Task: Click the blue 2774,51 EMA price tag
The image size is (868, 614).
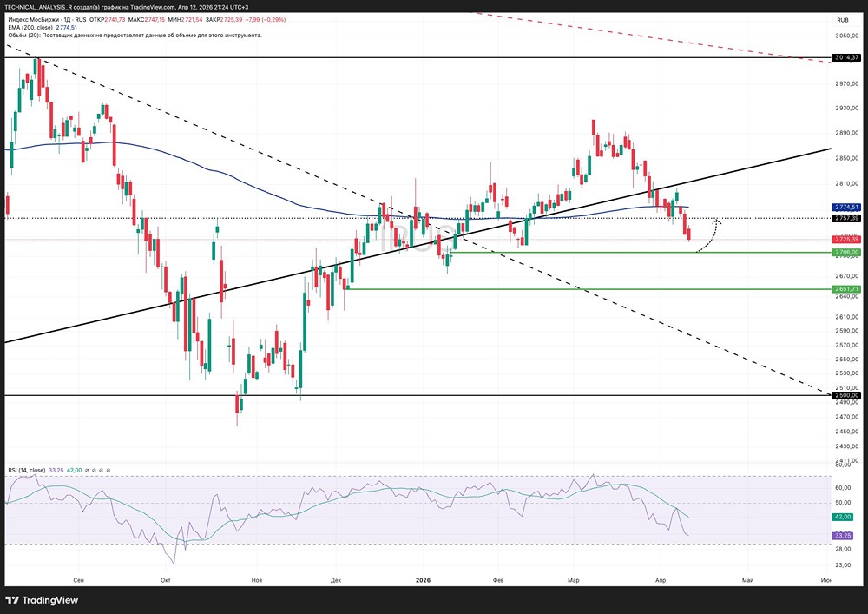Action: tap(847, 207)
